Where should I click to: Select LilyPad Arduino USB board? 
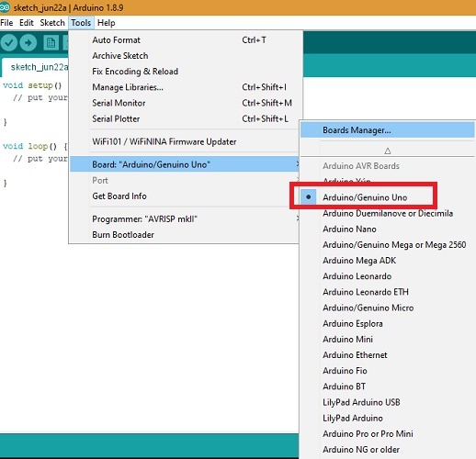388,402
